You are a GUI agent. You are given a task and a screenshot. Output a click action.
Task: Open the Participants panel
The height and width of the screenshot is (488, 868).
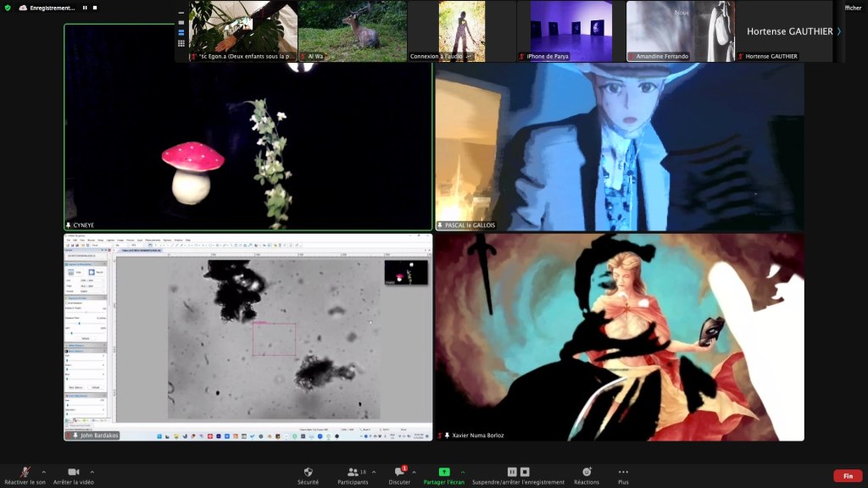[x=353, y=472]
